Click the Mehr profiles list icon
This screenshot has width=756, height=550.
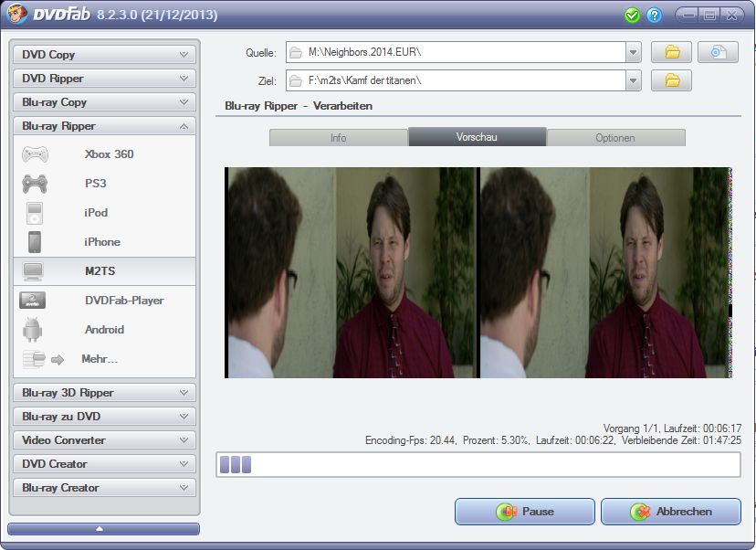[34, 359]
